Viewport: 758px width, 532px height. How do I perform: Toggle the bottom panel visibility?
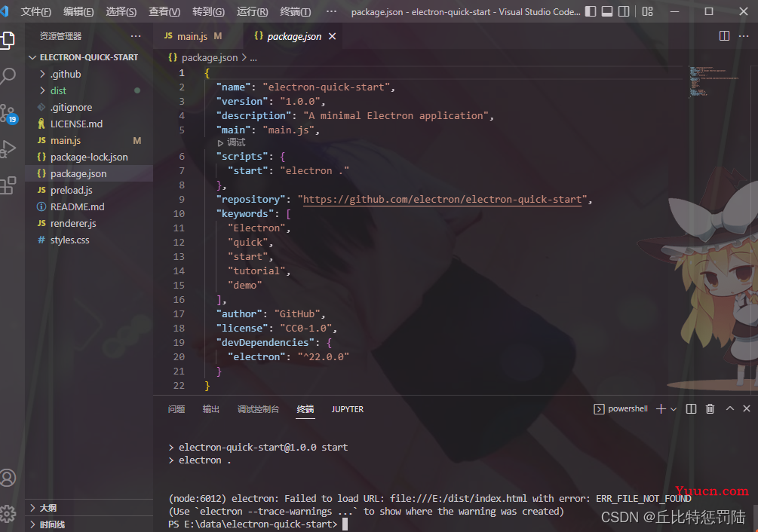pyautogui.click(x=607, y=11)
